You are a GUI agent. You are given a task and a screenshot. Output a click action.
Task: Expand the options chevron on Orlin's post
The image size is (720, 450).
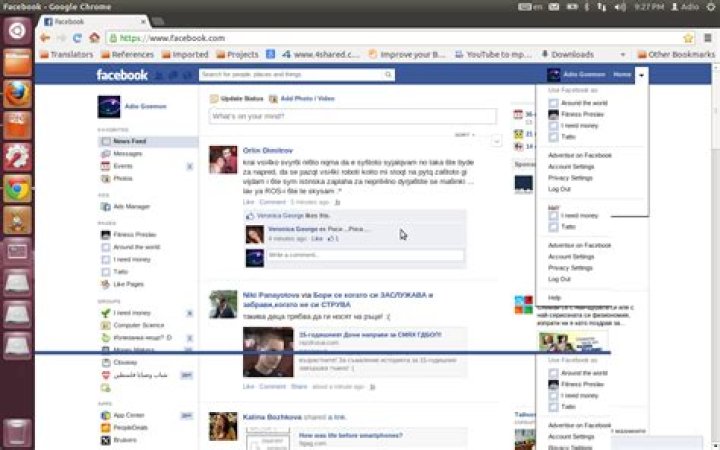coord(496,141)
